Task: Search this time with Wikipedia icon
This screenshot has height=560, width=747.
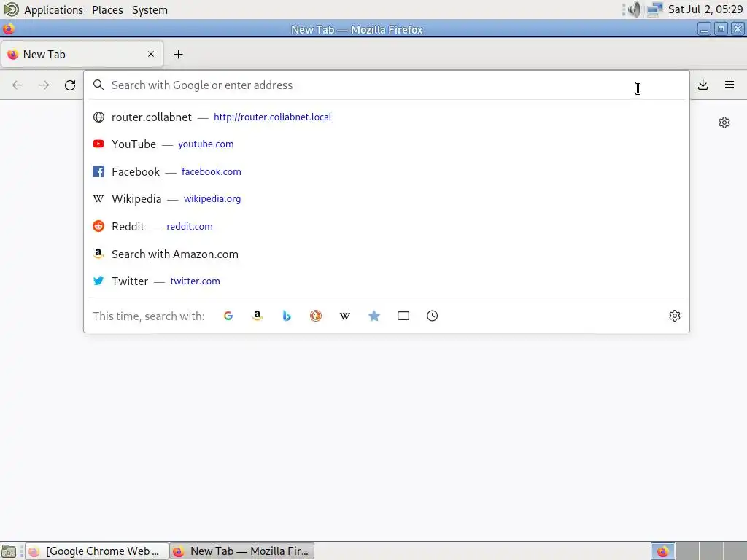Action: point(345,316)
